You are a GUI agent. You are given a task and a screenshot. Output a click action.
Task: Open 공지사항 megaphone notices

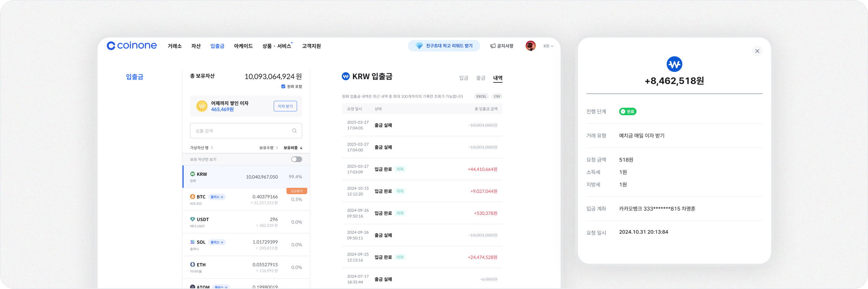pos(502,46)
